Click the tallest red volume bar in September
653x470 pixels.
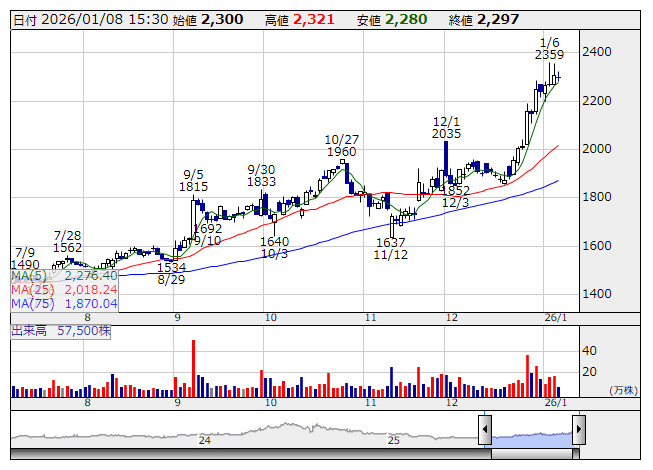(193, 368)
